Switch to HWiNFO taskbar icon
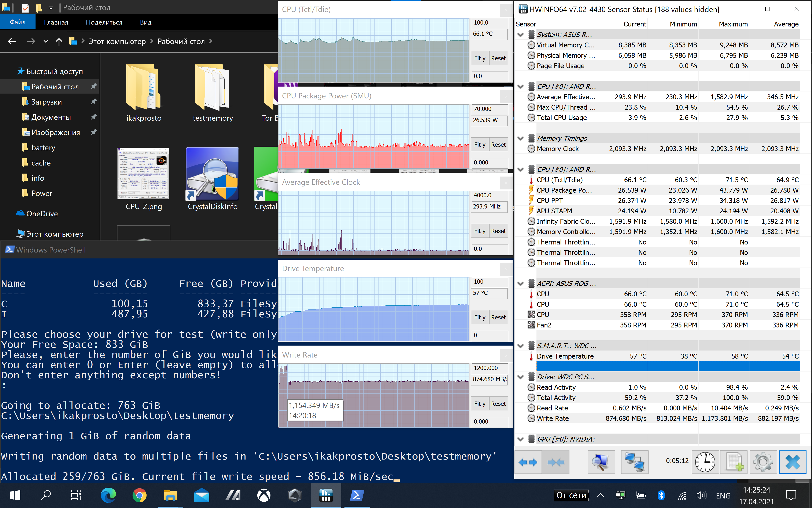 point(326,495)
